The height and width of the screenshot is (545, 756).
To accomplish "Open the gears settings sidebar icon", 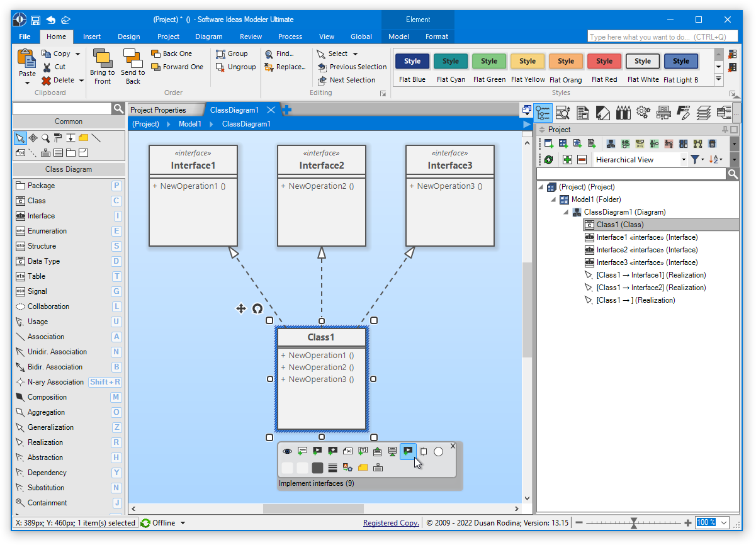I will click(x=643, y=113).
